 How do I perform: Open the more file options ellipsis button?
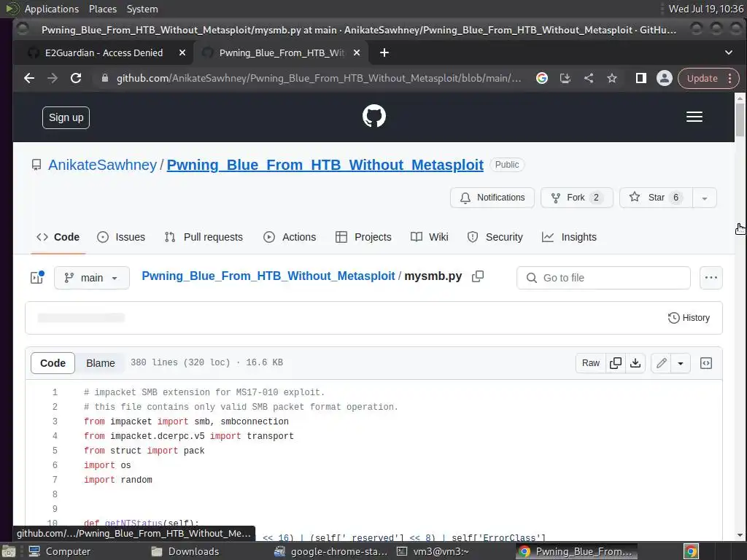711,278
